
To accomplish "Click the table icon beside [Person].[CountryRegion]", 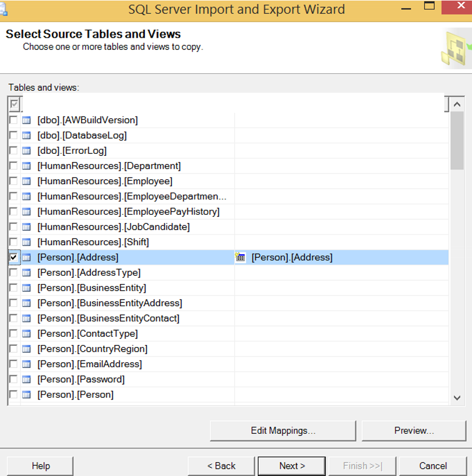I will tap(27, 349).
